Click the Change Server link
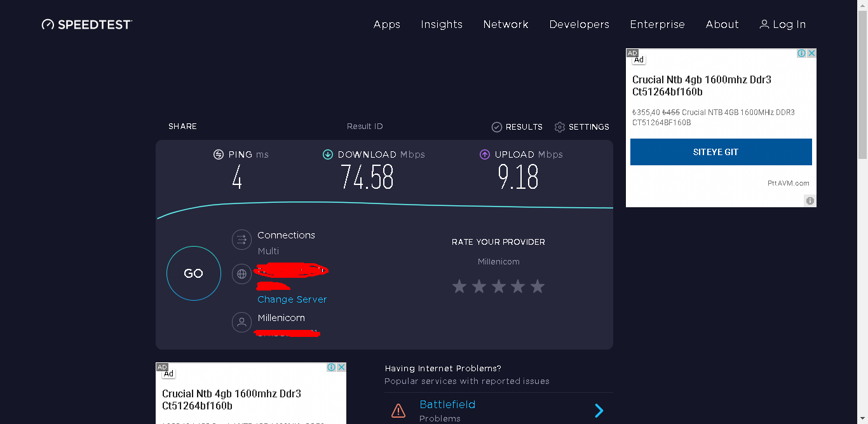This screenshot has width=868, height=424. pos(292,299)
